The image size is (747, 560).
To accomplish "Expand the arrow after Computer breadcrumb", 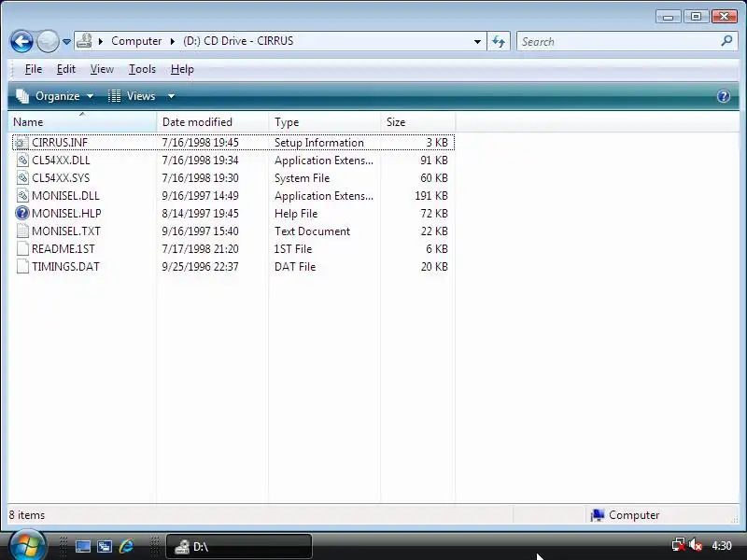I will click(x=173, y=41).
